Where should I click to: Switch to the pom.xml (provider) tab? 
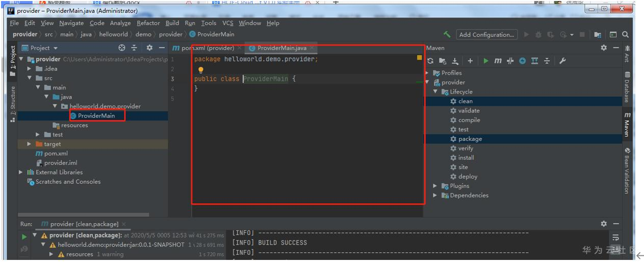pos(208,48)
